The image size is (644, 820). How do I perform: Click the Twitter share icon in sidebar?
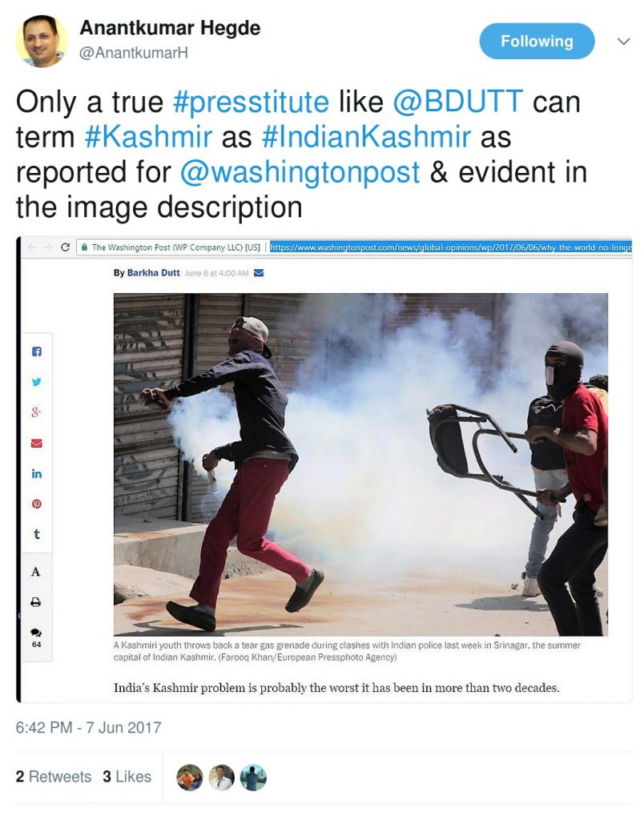[x=37, y=382]
